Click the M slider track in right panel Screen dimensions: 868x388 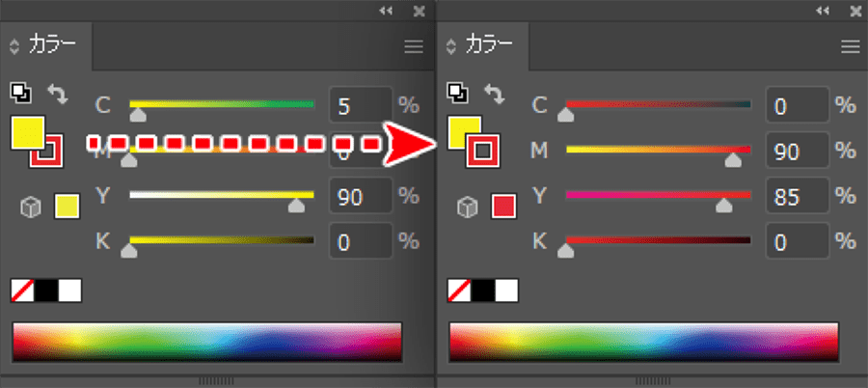[658, 149]
